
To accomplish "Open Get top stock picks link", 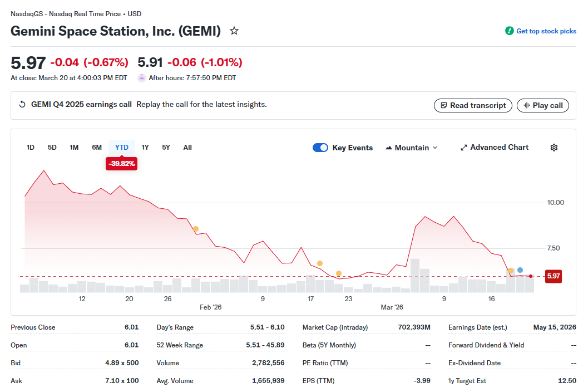I will pyautogui.click(x=546, y=31).
